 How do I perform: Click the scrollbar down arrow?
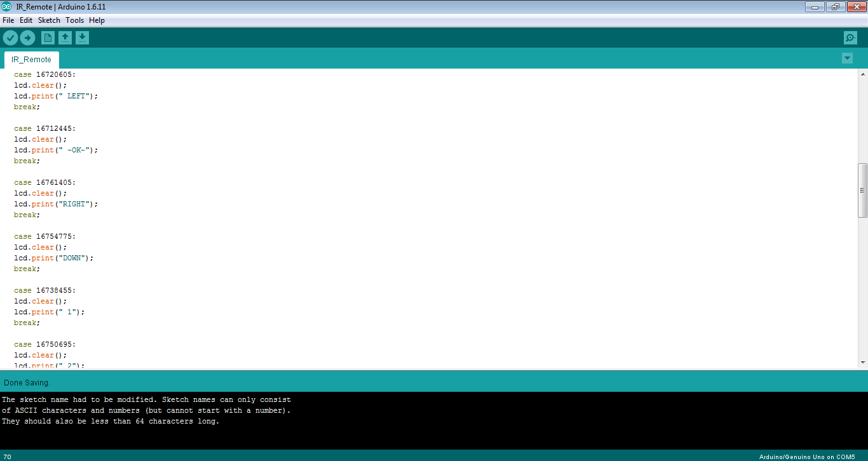[862, 363]
